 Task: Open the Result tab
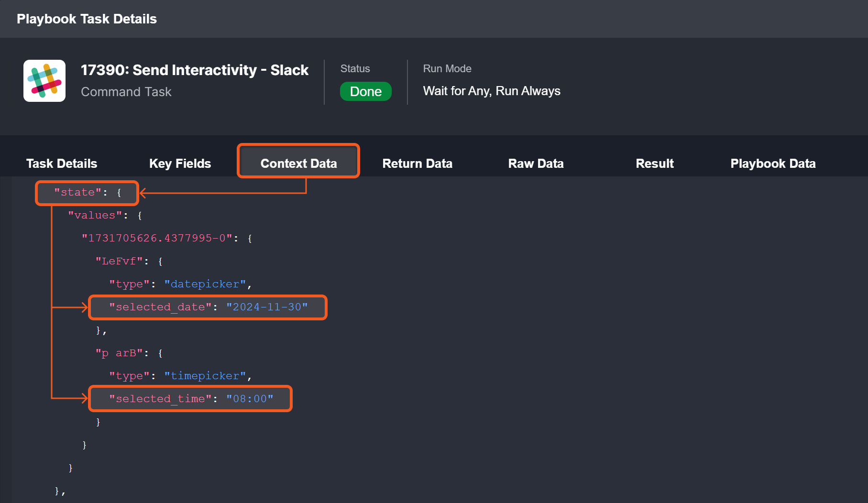(x=654, y=164)
